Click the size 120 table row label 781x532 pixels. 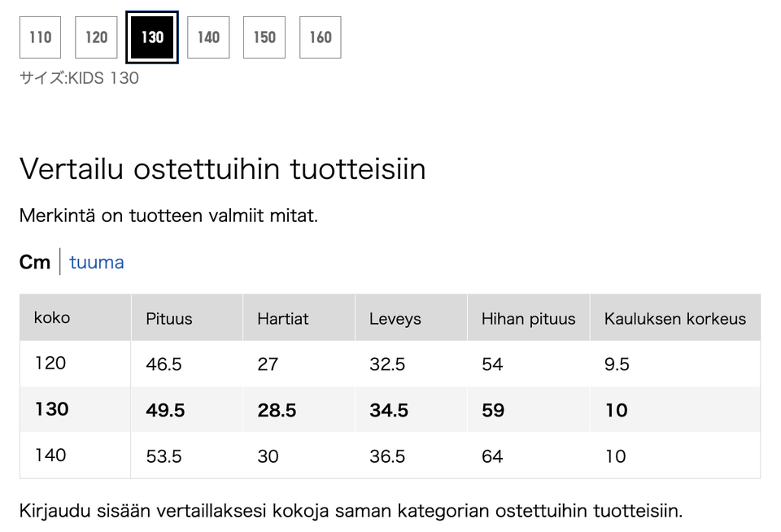tap(50, 363)
